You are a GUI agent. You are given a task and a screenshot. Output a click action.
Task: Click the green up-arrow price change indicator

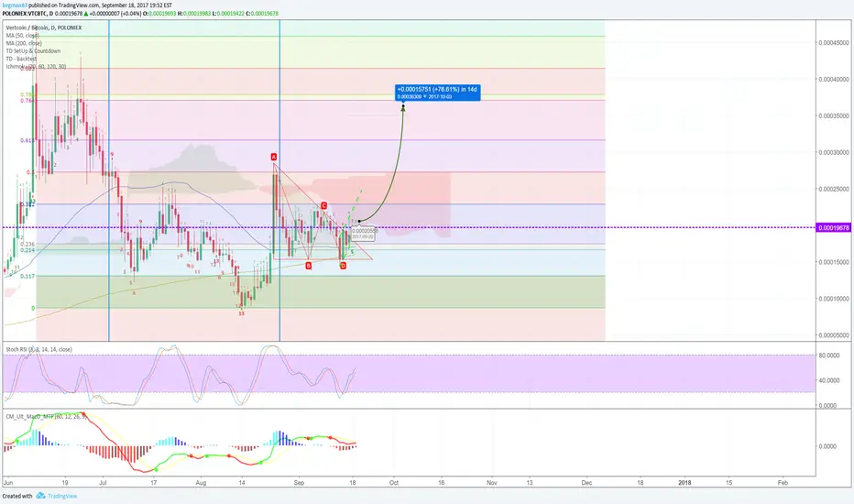click(x=86, y=13)
